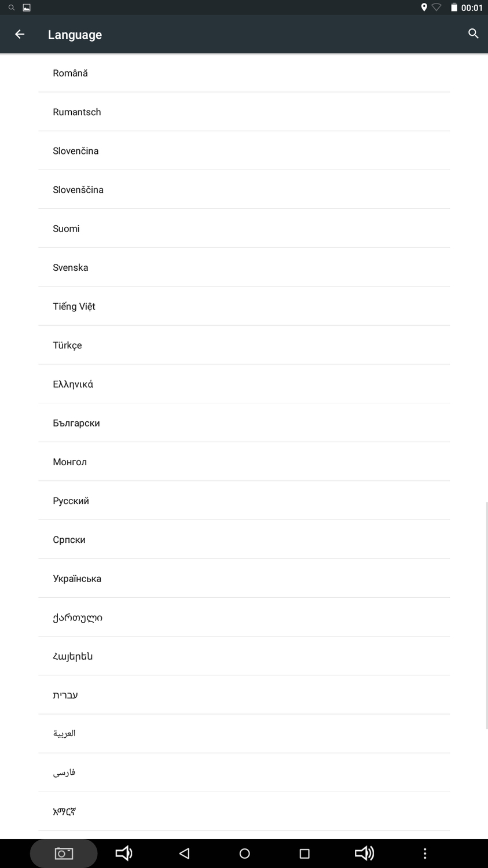
Task: Tap the volume down speaker icon
Action: click(124, 853)
